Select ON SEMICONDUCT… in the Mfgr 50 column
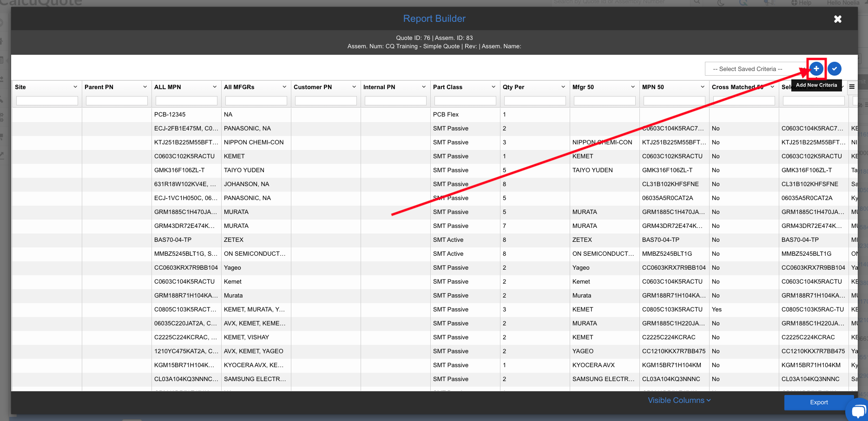 (605, 254)
